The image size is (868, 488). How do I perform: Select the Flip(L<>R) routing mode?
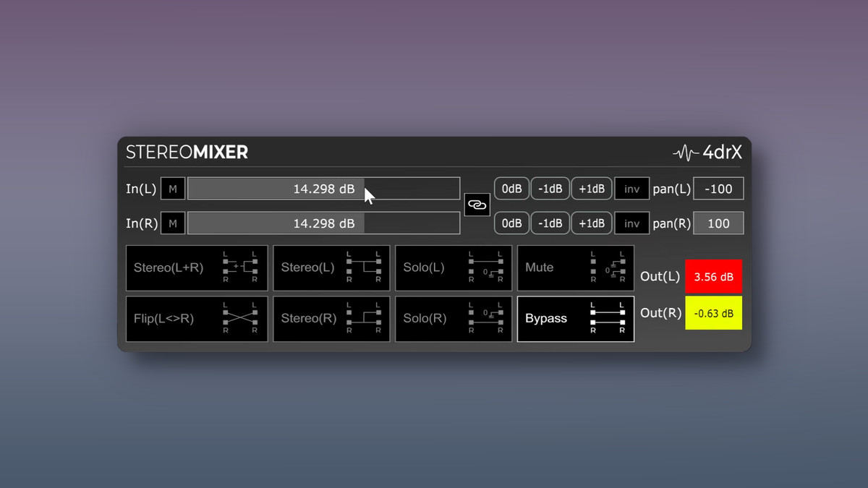pyautogui.click(x=197, y=319)
